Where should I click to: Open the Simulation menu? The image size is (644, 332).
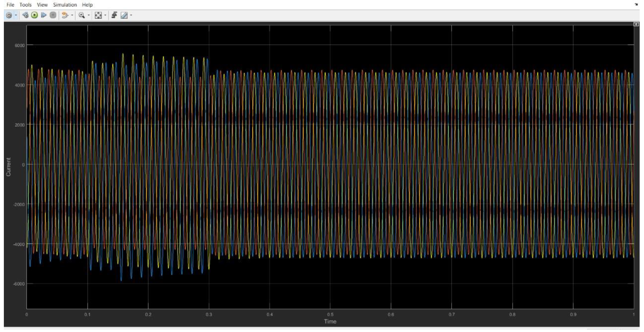click(65, 5)
